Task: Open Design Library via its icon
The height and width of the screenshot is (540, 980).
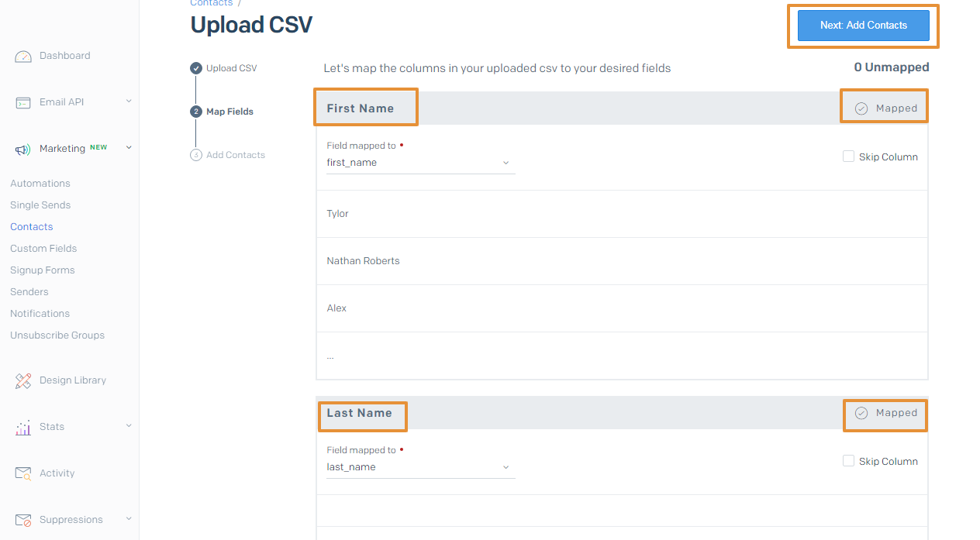Action: pyautogui.click(x=23, y=380)
